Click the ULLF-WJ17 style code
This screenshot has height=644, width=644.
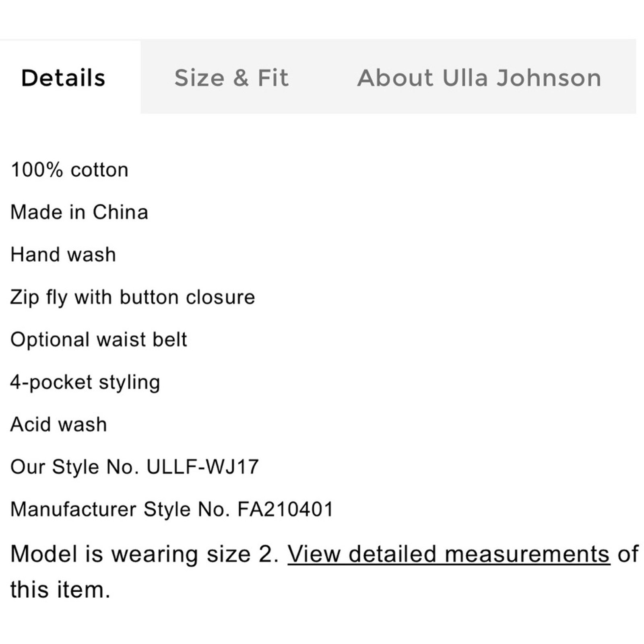point(202,467)
